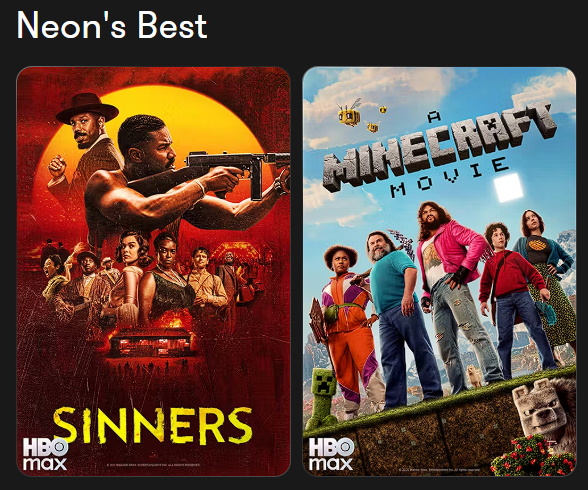Open the A Minecraft Movie poster
This screenshot has width=588, height=490.
coord(439,271)
